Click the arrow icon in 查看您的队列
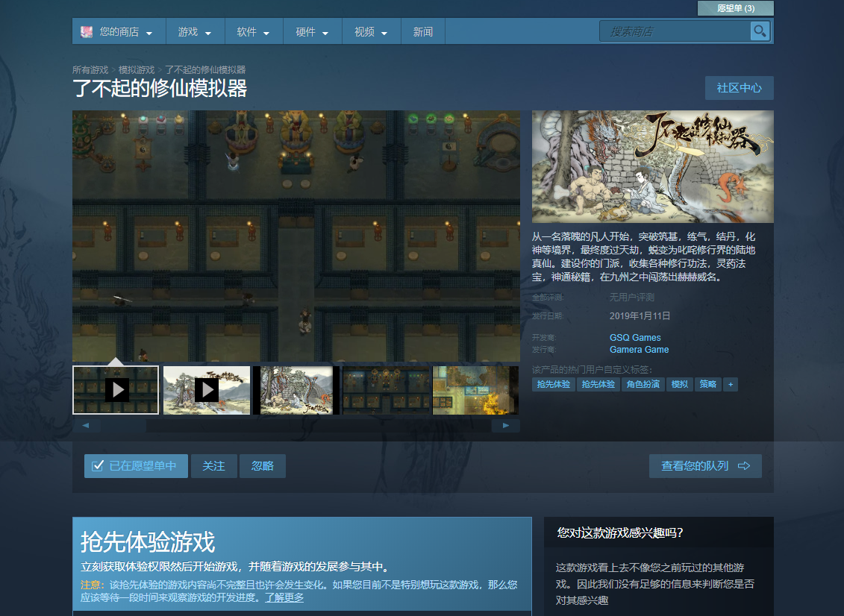The height and width of the screenshot is (616, 844). 744,466
